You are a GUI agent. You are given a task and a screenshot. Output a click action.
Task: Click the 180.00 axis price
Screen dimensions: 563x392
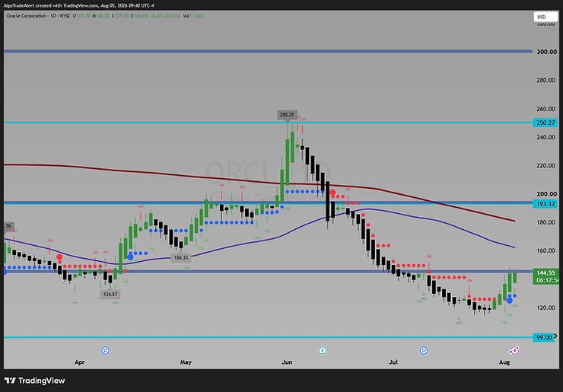[x=546, y=222]
